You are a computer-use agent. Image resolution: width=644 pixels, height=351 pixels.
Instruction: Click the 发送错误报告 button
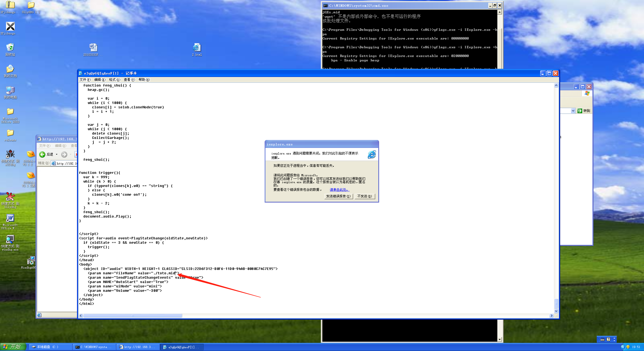pyautogui.click(x=338, y=196)
